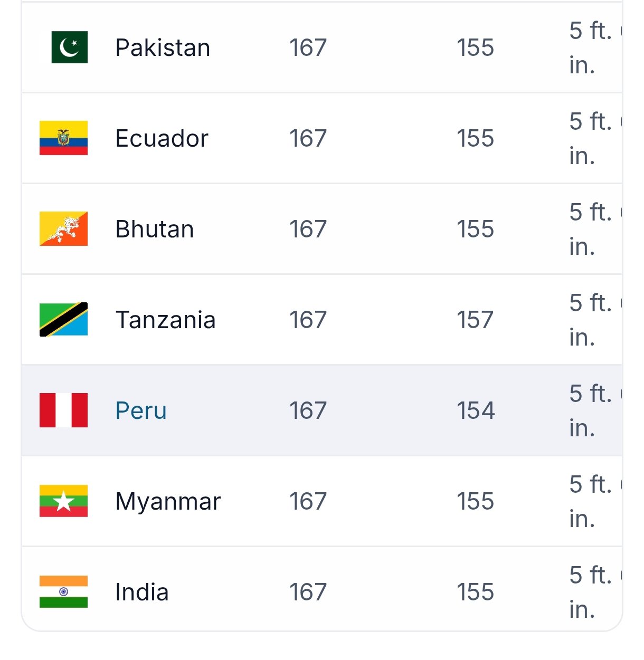Click India's 155 height value
The width and height of the screenshot is (644, 660).
pyautogui.click(x=475, y=592)
